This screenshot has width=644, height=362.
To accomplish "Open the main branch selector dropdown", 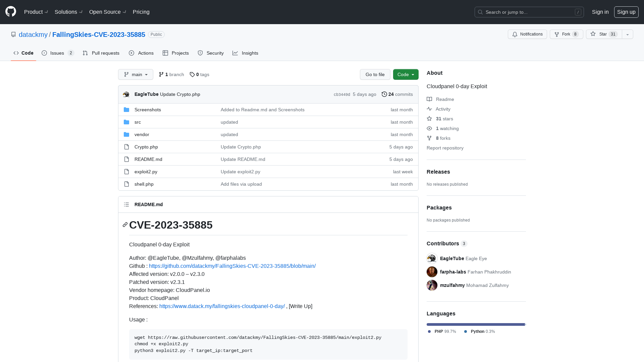I will [136, 74].
